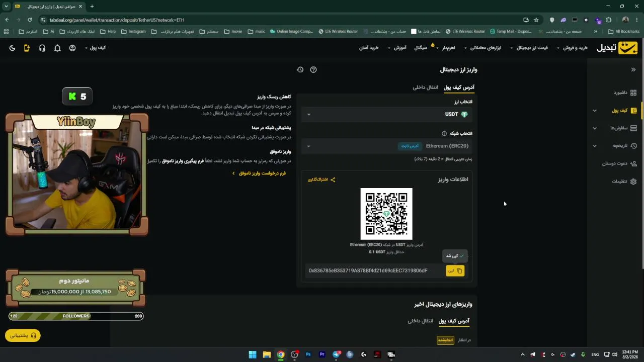Open the Instagram bookmark

(x=133, y=32)
